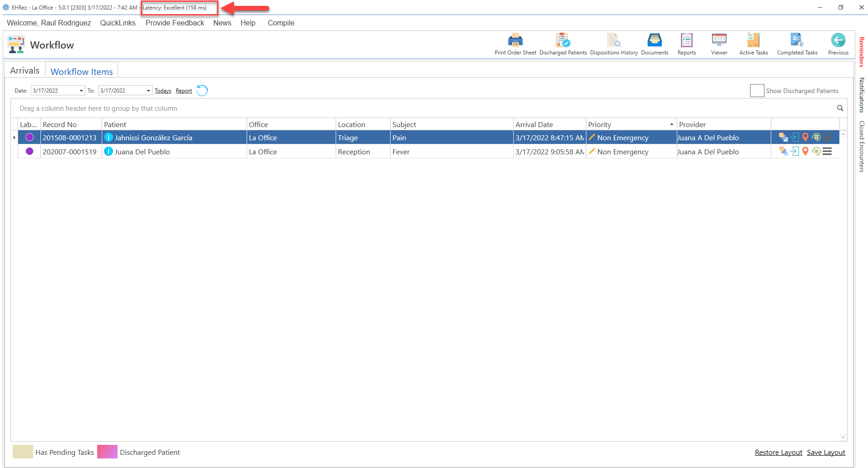The image size is (868, 468).
Task: Switch to Workflow Items tab
Action: pos(82,72)
